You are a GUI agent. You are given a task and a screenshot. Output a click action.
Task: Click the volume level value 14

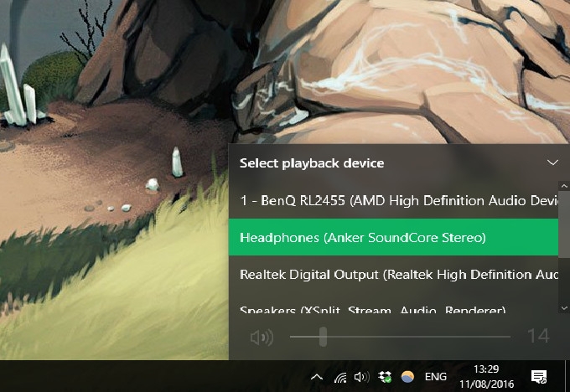click(538, 336)
